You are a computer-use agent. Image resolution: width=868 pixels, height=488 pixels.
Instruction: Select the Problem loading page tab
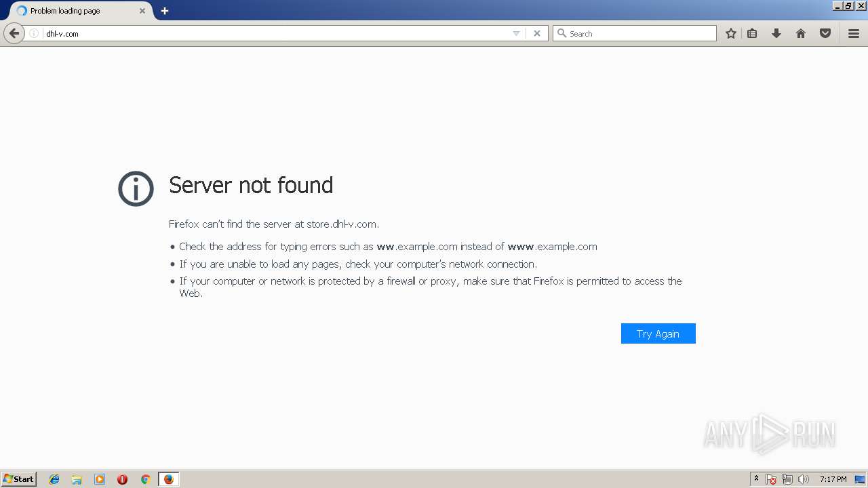(x=80, y=11)
